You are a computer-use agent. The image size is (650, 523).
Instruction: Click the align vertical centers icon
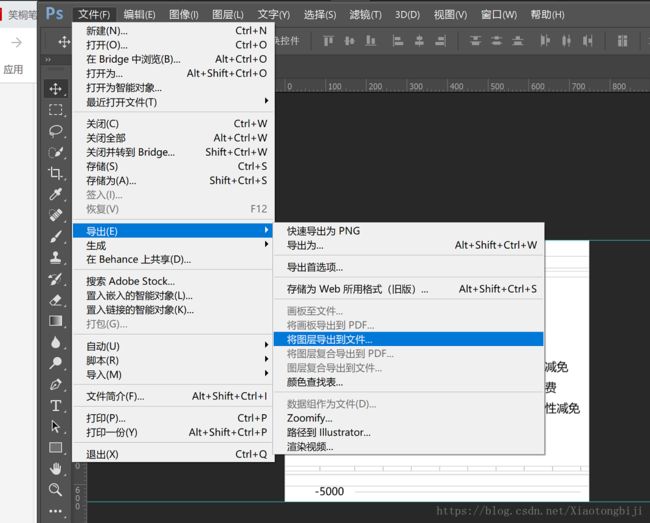click(349, 41)
